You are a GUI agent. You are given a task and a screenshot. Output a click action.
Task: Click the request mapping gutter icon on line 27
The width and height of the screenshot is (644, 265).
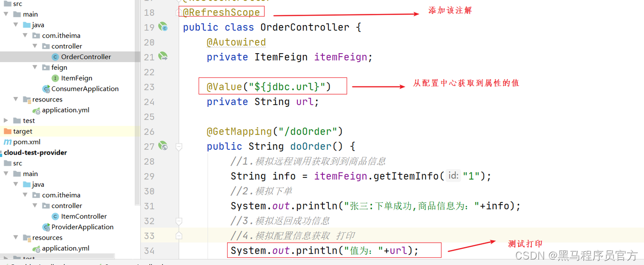click(x=163, y=146)
